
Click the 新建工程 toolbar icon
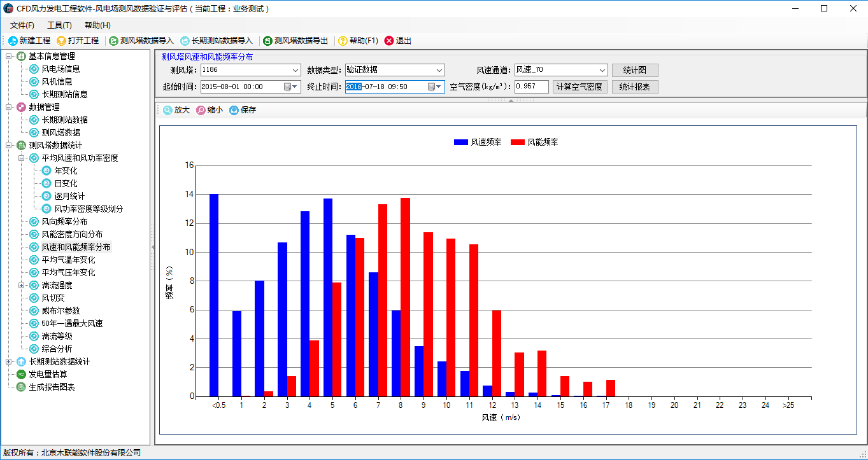(x=13, y=41)
